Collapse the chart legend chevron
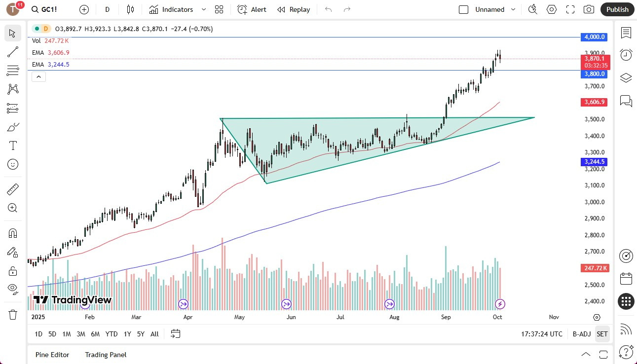The image size is (637, 364). click(x=38, y=76)
